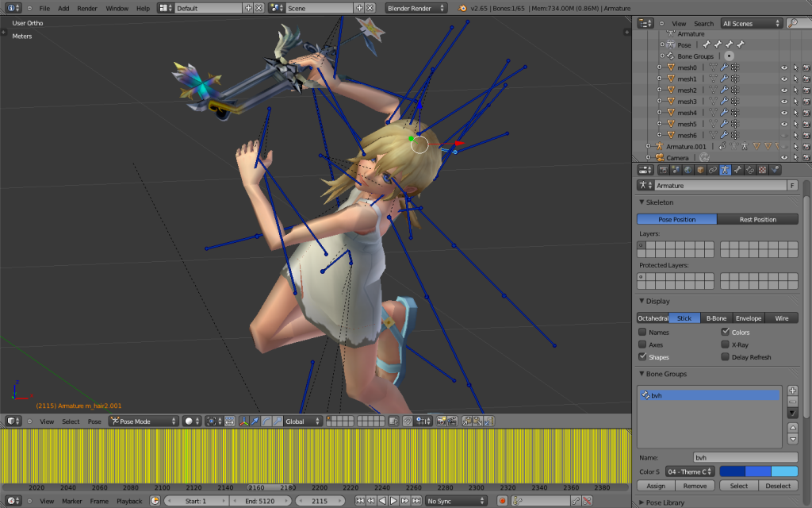
Task: Assign bones to the bvh group
Action: click(656, 486)
